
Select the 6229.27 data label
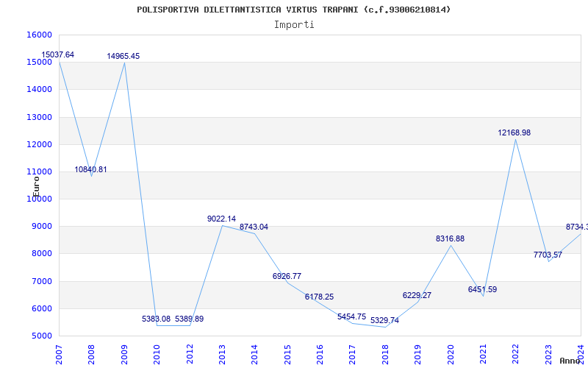[x=417, y=296]
